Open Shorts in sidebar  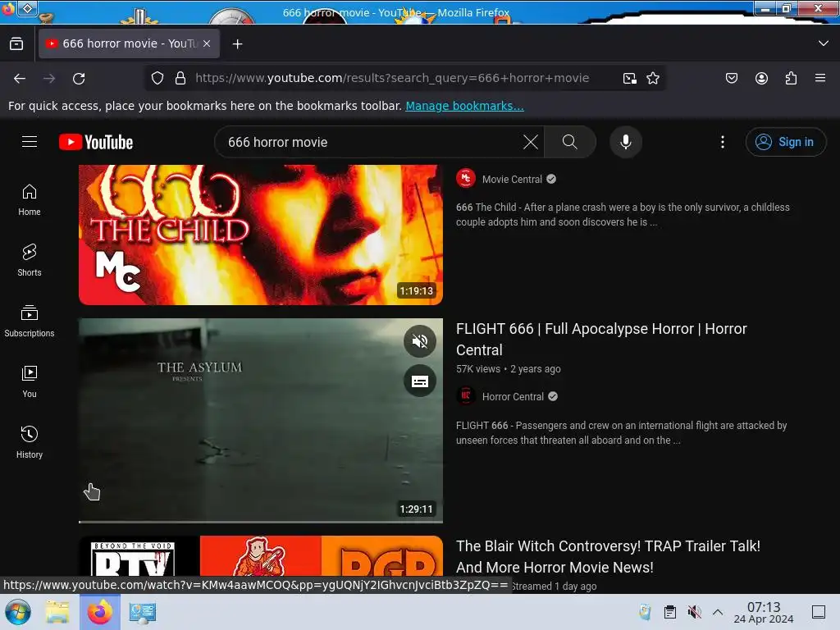click(30, 260)
